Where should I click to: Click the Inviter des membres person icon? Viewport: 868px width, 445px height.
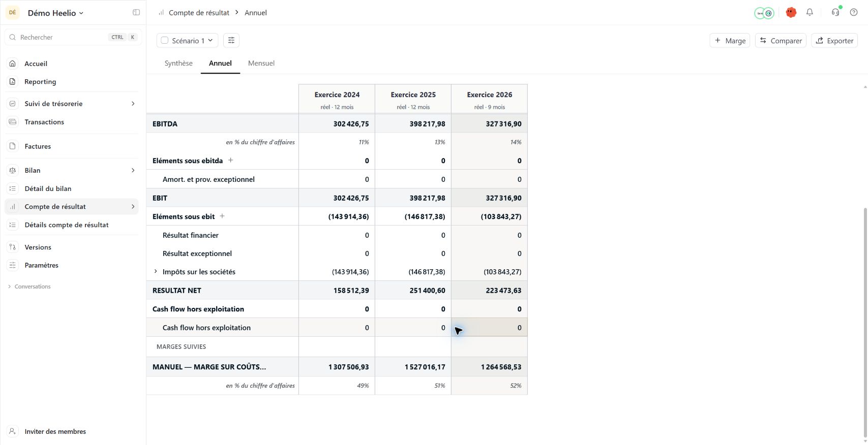[13, 432]
